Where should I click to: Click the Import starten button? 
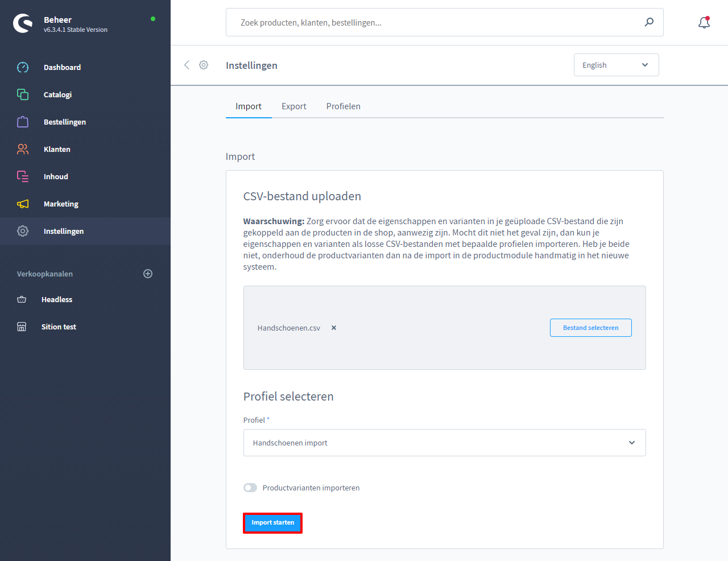tap(272, 523)
